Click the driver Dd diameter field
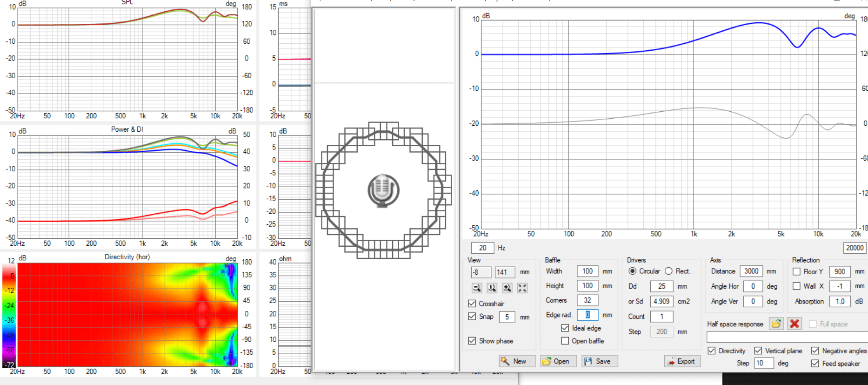Screen dimensions: 868x385 661,286
